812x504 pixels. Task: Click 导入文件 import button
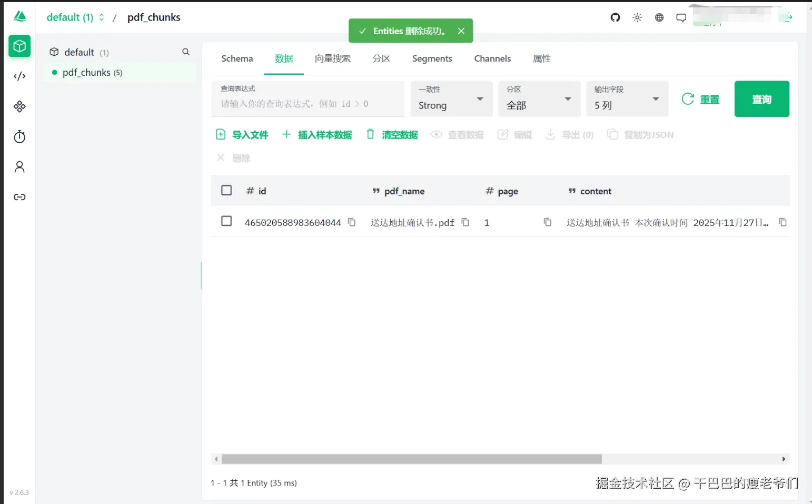pos(242,135)
